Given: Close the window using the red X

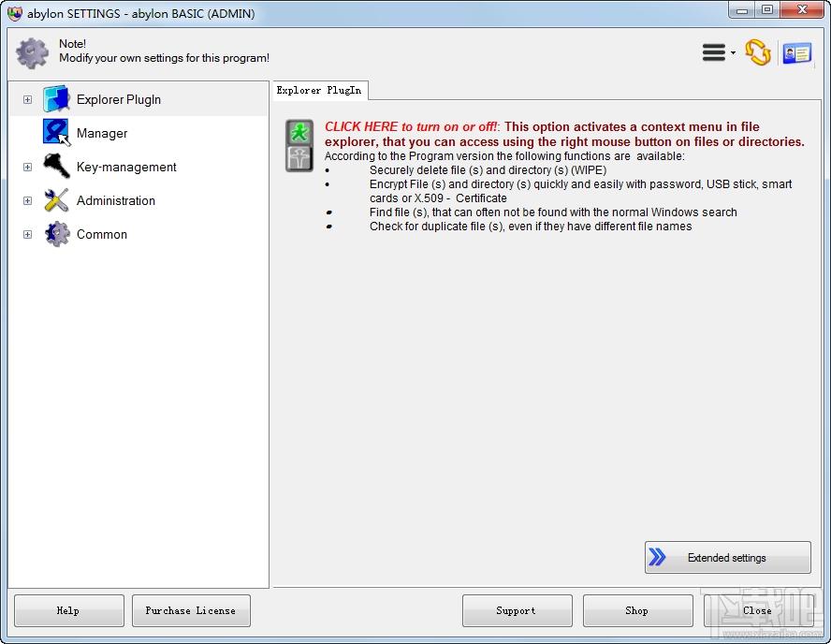Looking at the screenshot, I should point(802,10).
